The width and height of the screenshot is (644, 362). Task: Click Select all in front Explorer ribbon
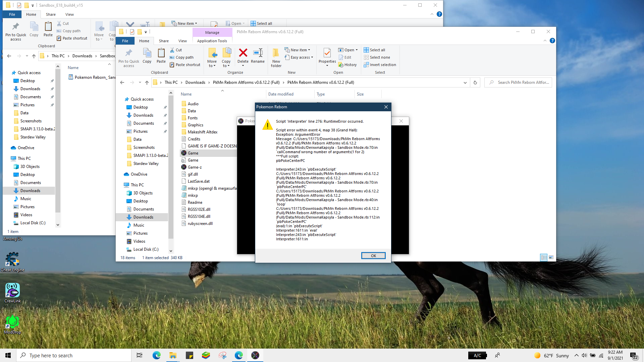[374, 50]
